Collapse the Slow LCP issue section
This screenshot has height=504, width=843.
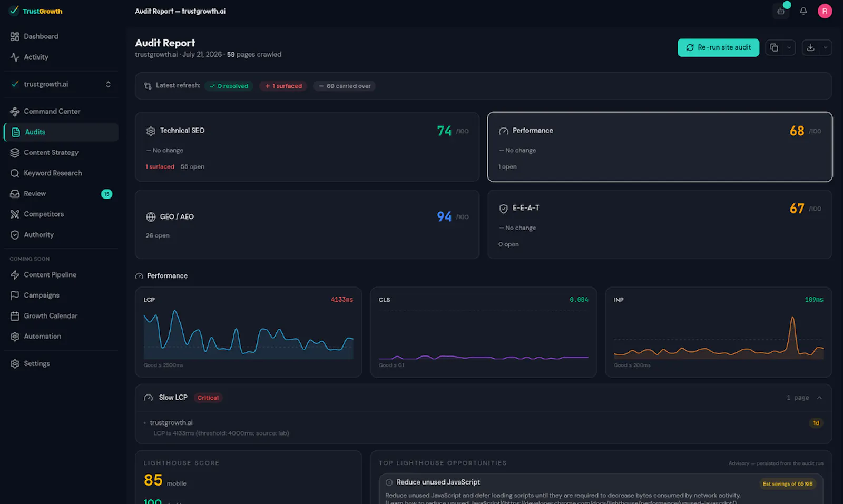coord(819,398)
